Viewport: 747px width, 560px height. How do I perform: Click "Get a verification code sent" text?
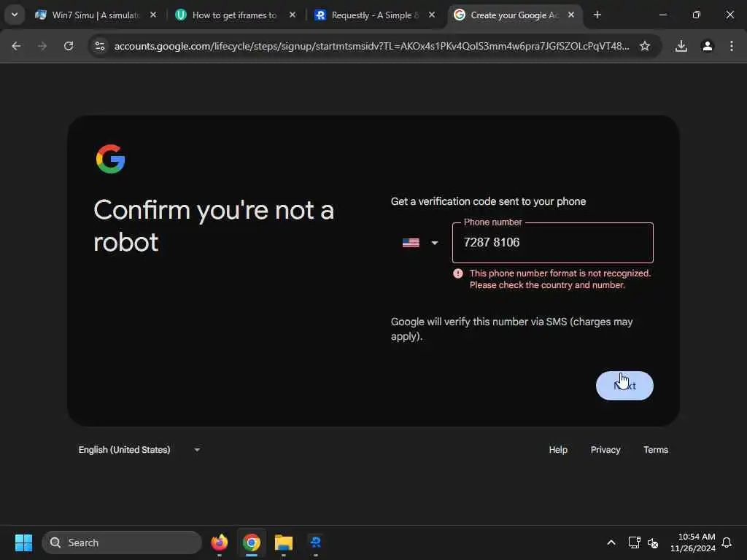[488, 201]
